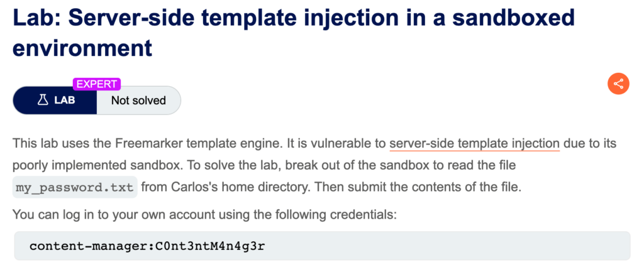This screenshot has width=644, height=272.
Task: Click the C0nt3ntM4n4g3r password text
Action: pos(211,247)
